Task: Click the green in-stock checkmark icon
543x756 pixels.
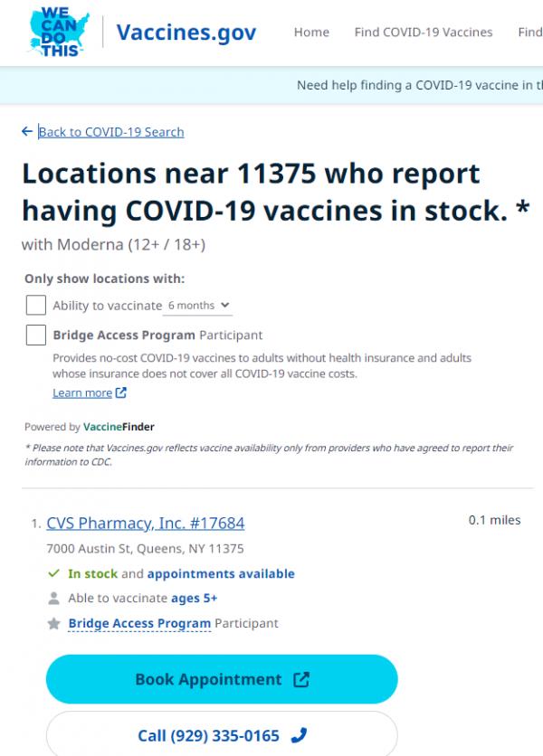Action: tap(53, 574)
